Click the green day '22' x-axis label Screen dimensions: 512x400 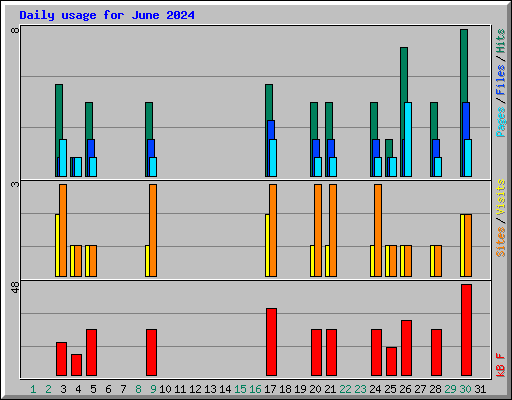(345, 389)
